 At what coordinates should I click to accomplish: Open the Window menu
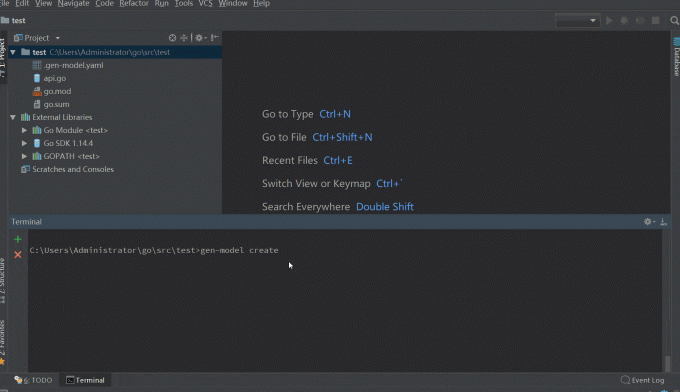click(x=233, y=3)
